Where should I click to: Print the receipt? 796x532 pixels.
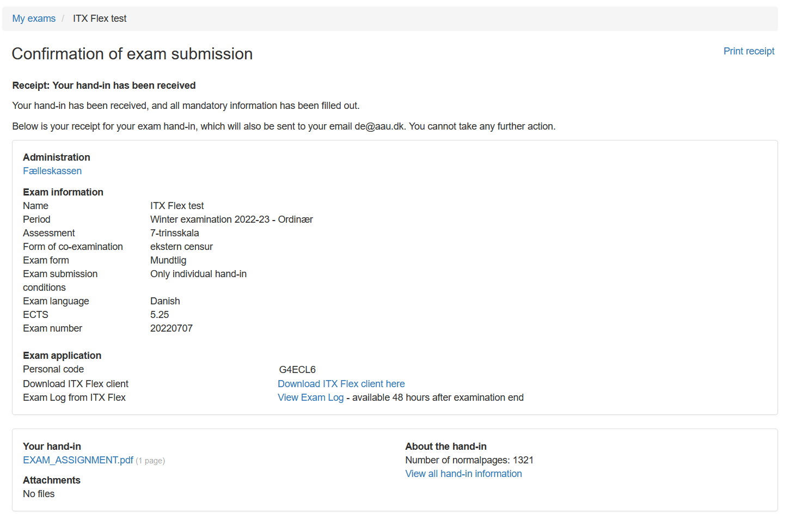pos(748,51)
